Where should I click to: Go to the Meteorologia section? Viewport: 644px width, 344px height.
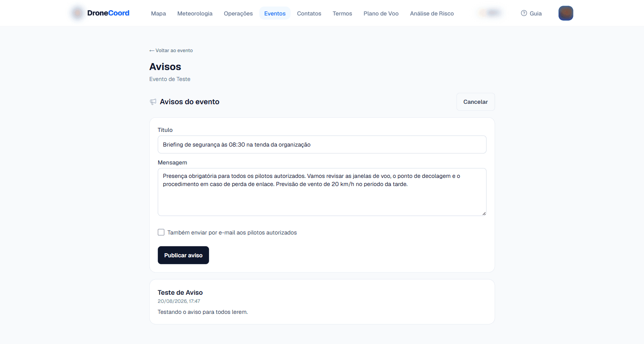point(195,13)
